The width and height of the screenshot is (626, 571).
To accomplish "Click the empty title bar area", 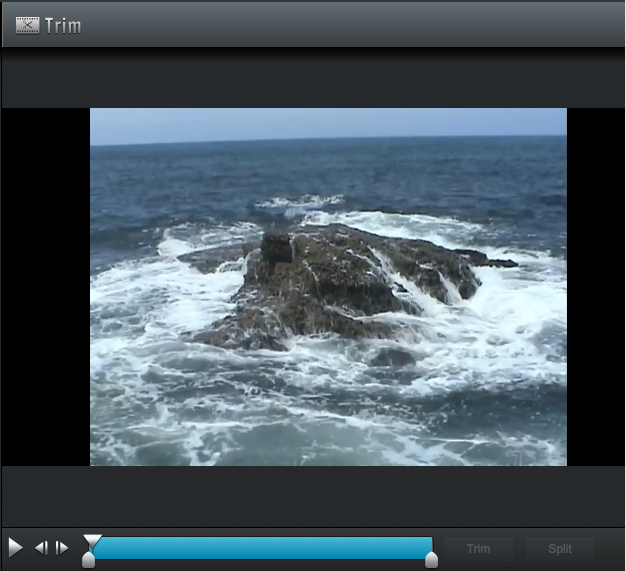I will pyautogui.click(x=350, y=25).
